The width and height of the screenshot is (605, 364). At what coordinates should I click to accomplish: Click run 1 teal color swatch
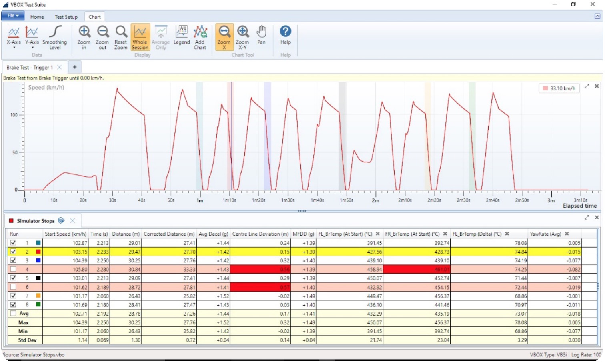coord(38,243)
